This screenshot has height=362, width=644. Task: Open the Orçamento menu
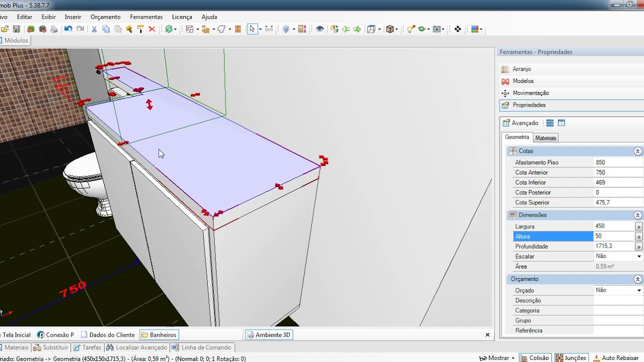106,17
